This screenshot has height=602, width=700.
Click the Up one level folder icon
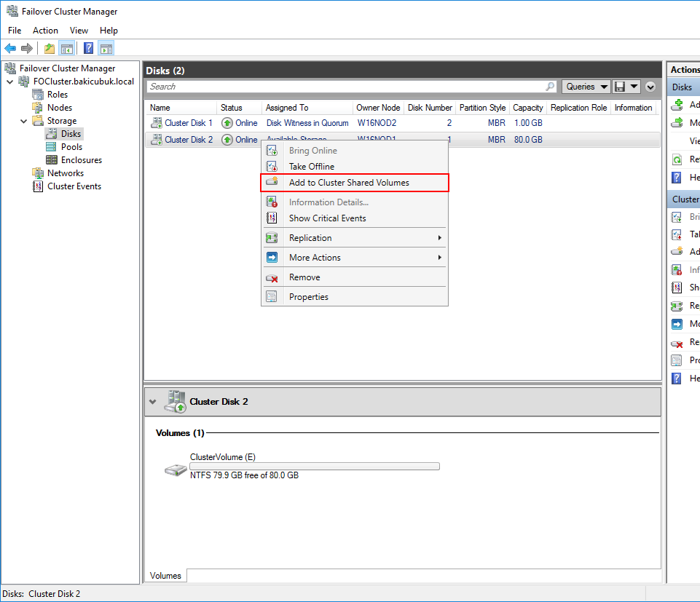point(50,48)
